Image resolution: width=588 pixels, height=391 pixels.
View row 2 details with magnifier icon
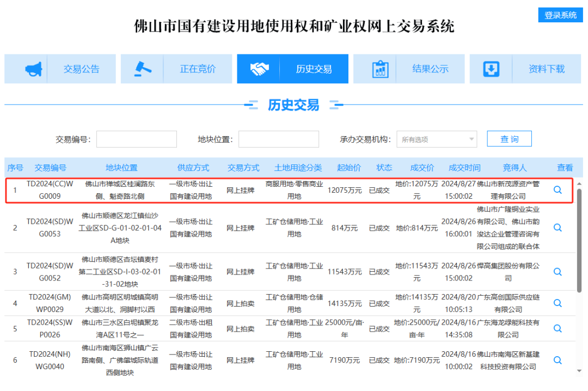coord(558,228)
